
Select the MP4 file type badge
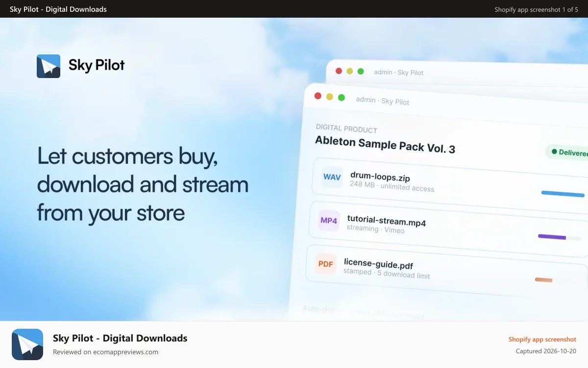tap(329, 220)
